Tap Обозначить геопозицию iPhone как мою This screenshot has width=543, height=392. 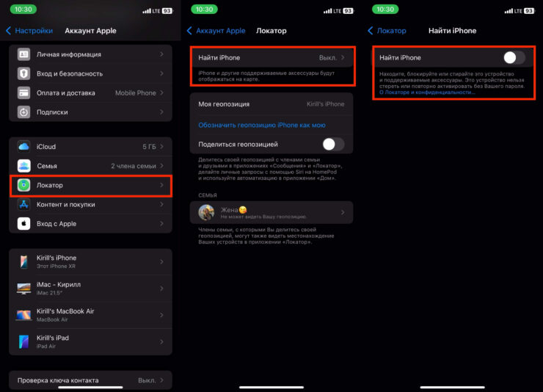click(262, 125)
